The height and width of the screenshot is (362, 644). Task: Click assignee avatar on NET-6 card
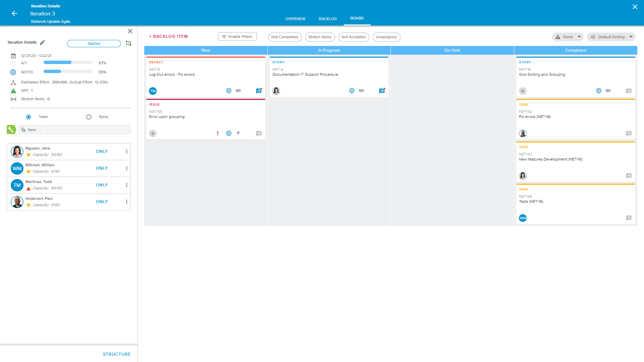(x=276, y=91)
